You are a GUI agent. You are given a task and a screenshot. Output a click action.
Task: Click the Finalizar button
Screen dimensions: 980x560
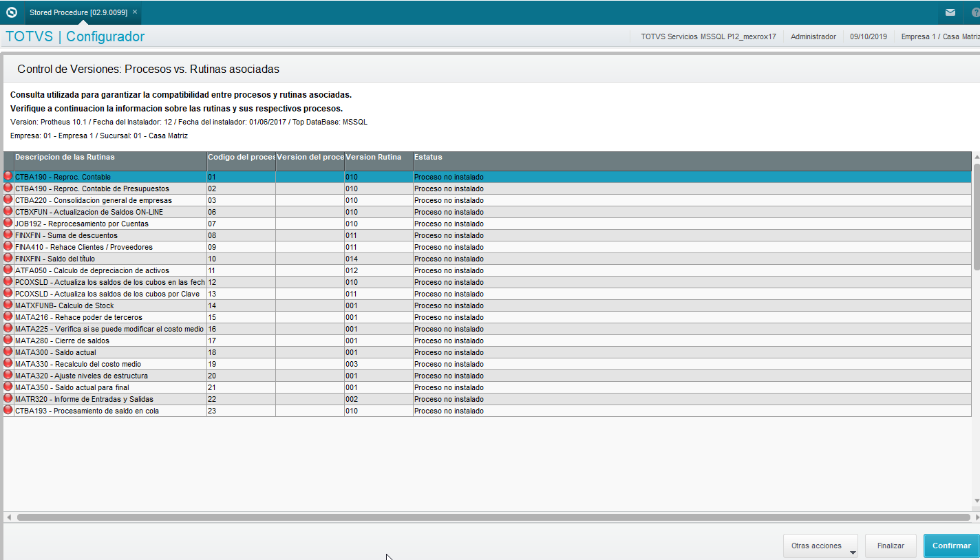pos(891,546)
